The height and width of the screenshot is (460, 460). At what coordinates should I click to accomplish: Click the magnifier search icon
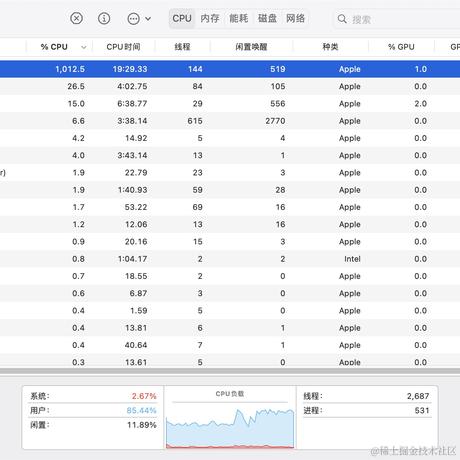click(x=342, y=19)
